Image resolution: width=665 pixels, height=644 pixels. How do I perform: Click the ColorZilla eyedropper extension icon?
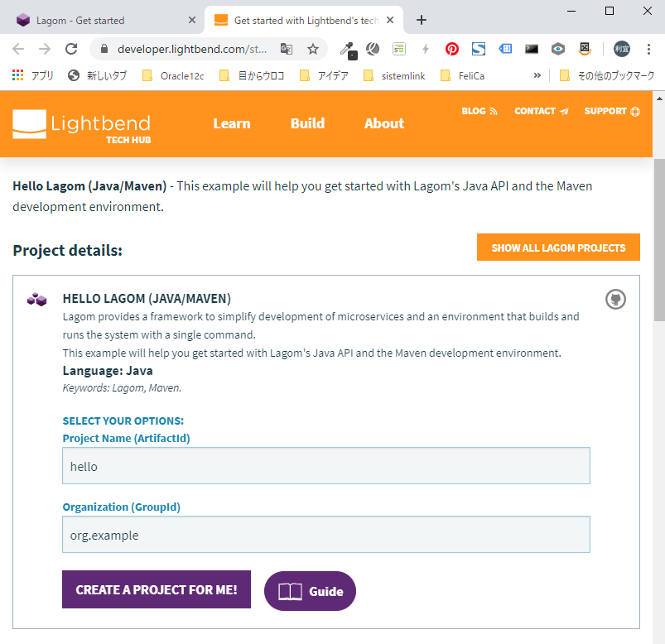(348, 49)
